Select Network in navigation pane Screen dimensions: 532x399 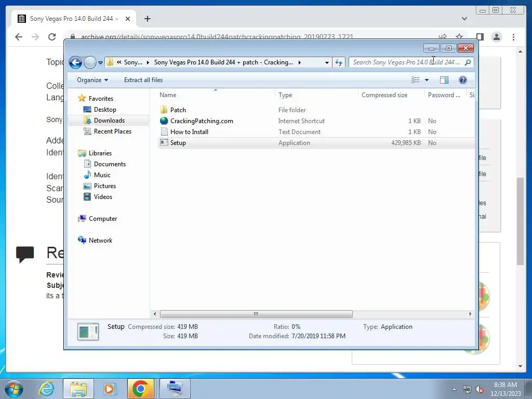[100, 241]
